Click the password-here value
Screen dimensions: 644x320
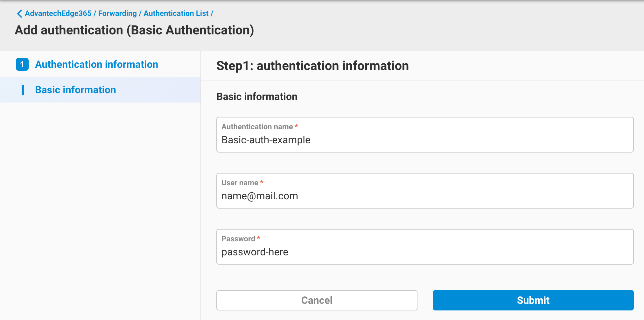tap(255, 252)
